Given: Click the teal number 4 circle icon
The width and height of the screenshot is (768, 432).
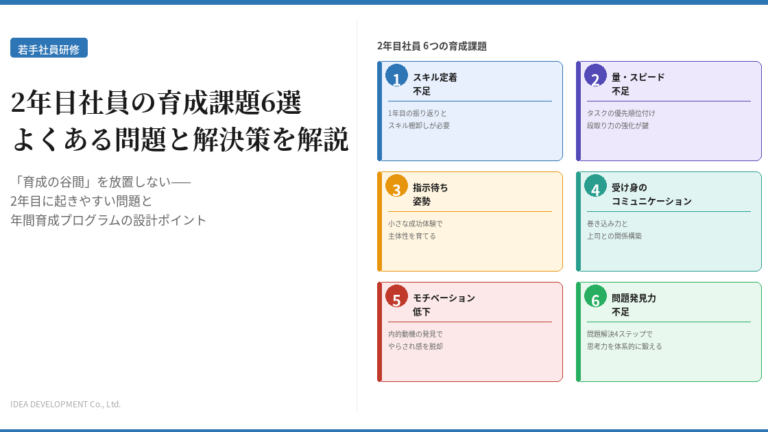Looking at the screenshot, I should point(595,187).
